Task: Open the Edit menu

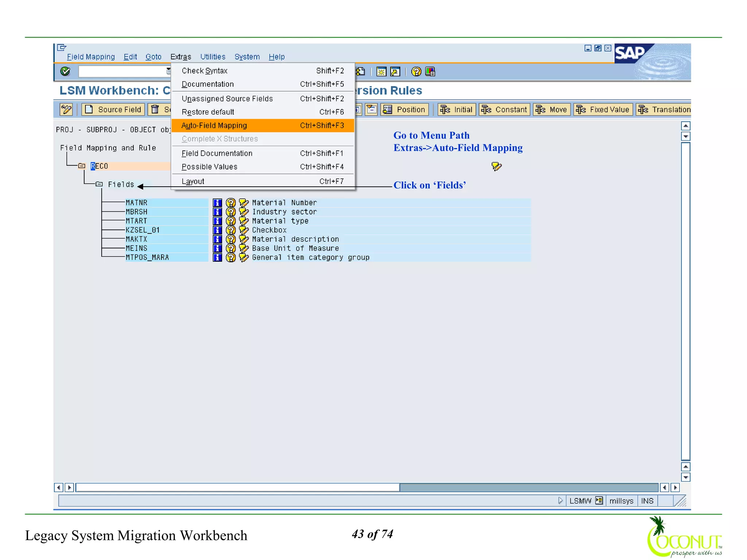Action: coord(130,57)
